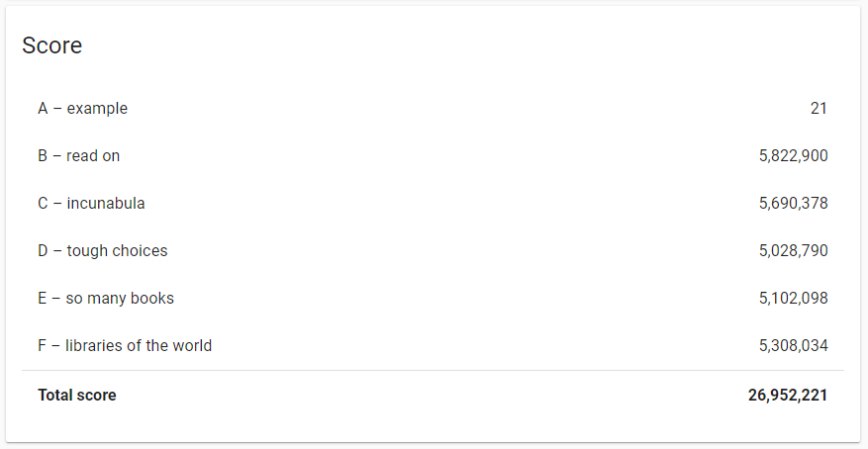Select the B – read on label
This screenshot has width=868, height=449.
point(78,156)
